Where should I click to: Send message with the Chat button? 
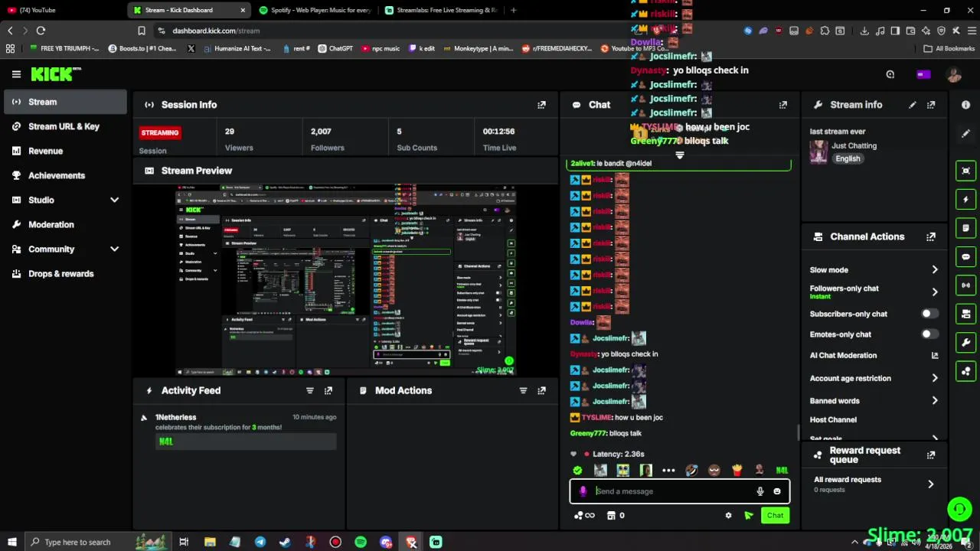[x=775, y=516]
